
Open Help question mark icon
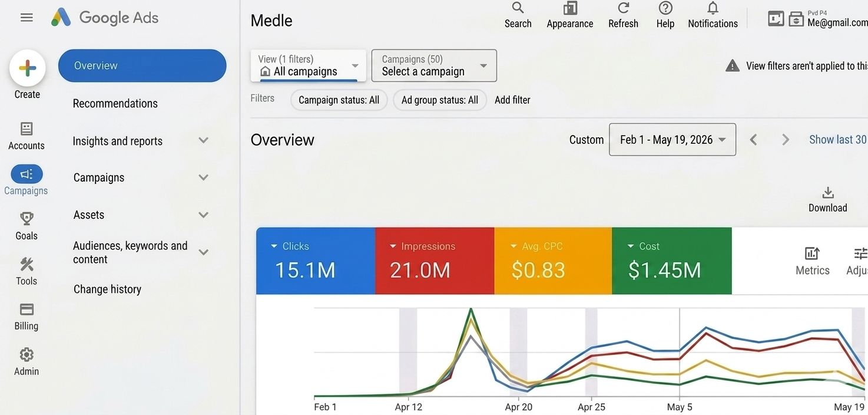click(x=665, y=8)
